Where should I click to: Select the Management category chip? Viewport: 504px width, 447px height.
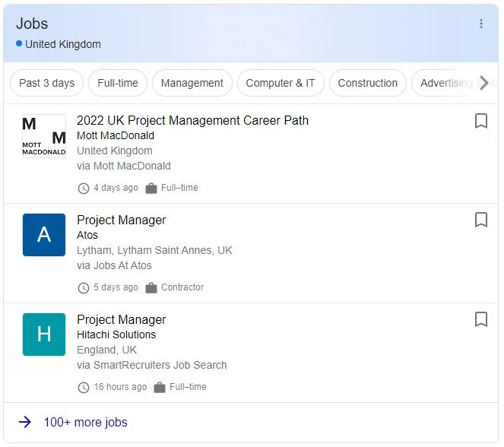pyautogui.click(x=192, y=83)
